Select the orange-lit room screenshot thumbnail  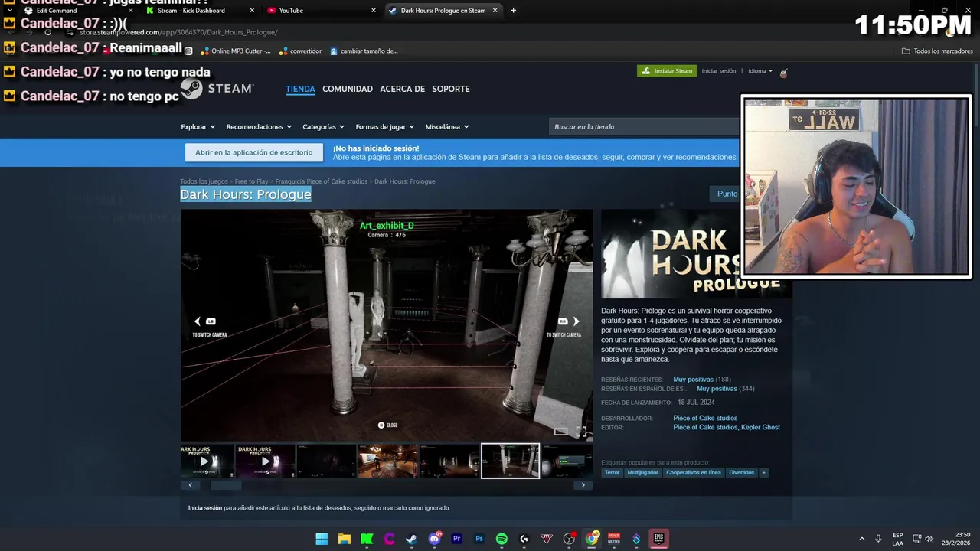tap(388, 461)
